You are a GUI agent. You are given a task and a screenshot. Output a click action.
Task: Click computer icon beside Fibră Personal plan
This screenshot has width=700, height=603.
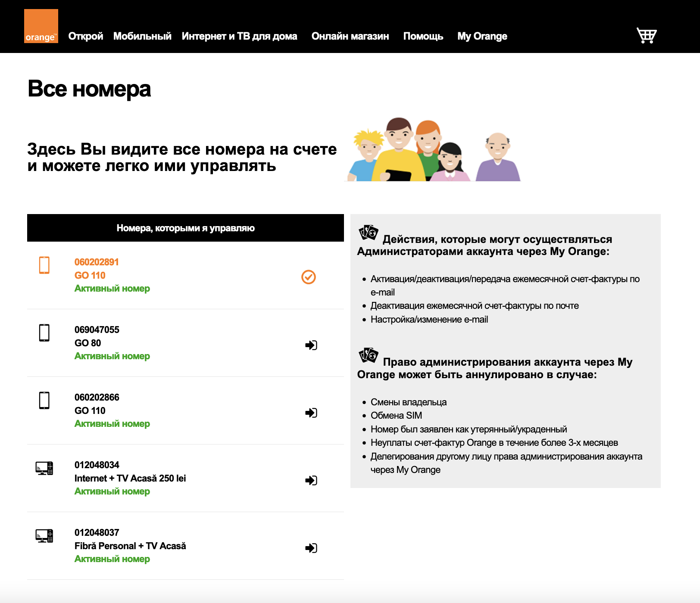click(x=44, y=536)
